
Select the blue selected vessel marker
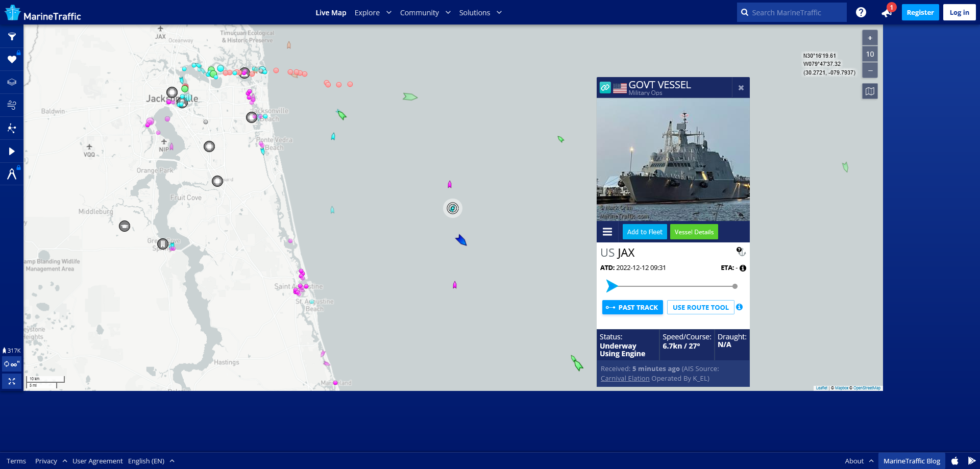tap(461, 240)
